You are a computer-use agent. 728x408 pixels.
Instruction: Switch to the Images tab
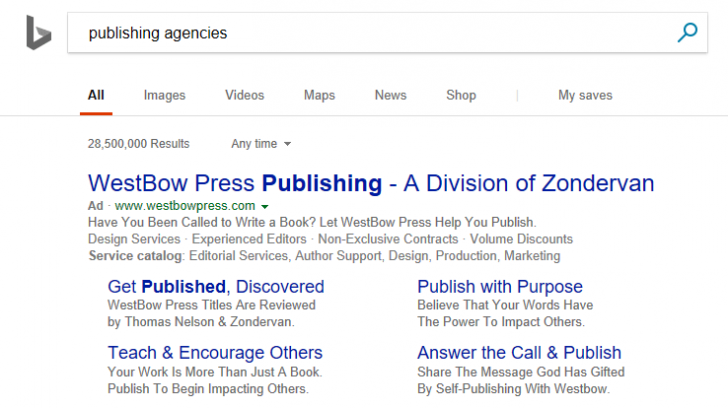164,95
